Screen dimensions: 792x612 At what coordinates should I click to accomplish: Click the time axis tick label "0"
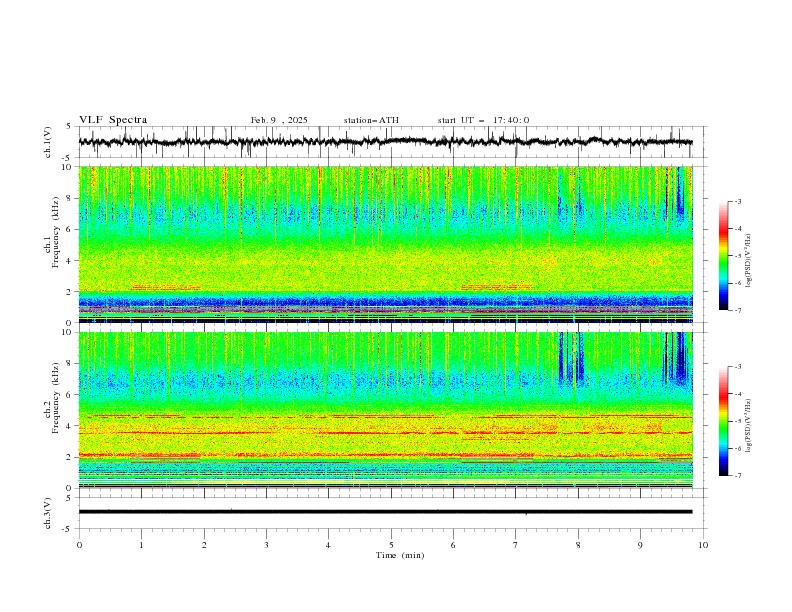coord(79,545)
